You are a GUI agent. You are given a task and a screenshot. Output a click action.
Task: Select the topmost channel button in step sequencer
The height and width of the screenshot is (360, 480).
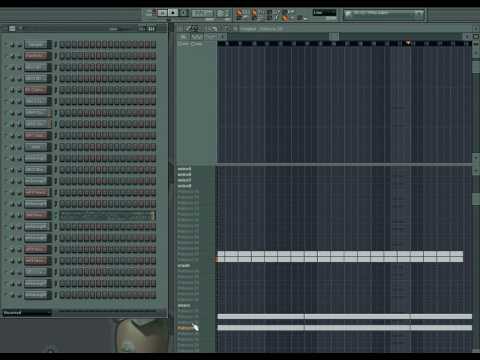point(38,44)
